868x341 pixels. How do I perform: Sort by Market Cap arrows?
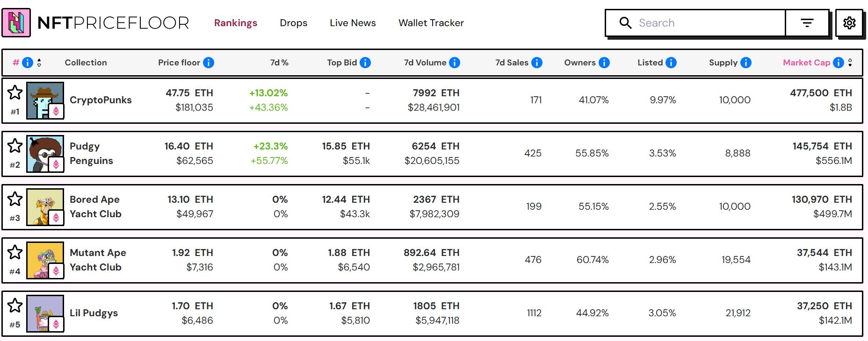850,63
